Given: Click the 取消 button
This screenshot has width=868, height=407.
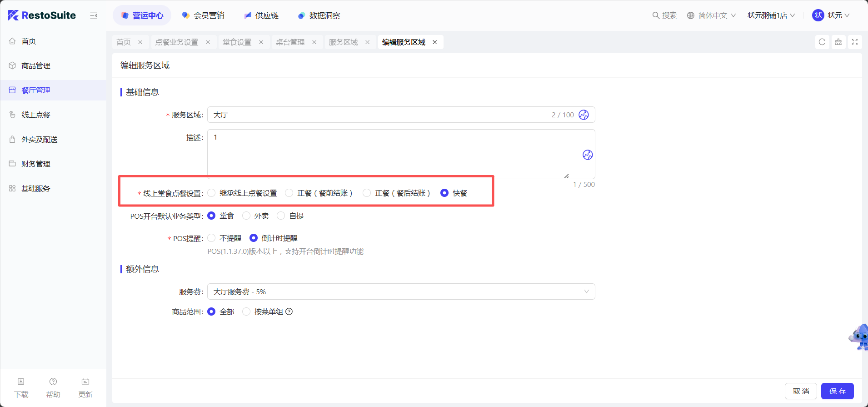Looking at the screenshot, I should pos(801,391).
